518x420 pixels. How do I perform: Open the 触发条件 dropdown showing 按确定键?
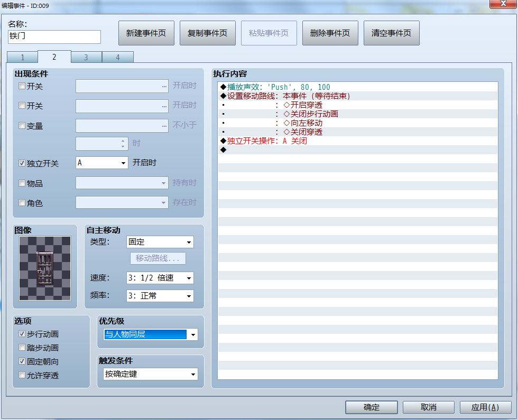tap(151, 374)
